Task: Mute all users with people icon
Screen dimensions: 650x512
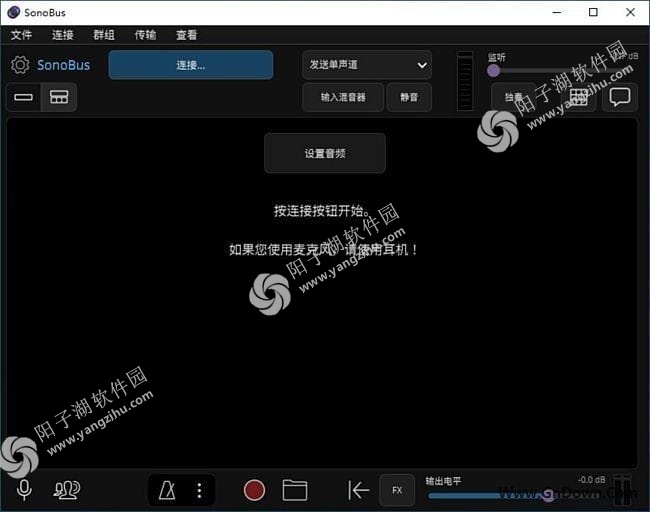Action: tap(66, 490)
